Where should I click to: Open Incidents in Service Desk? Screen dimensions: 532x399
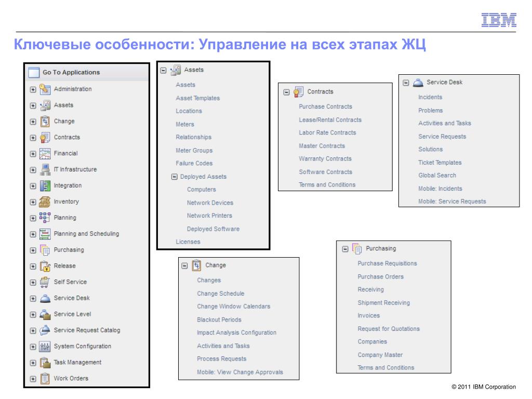tap(430, 97)
